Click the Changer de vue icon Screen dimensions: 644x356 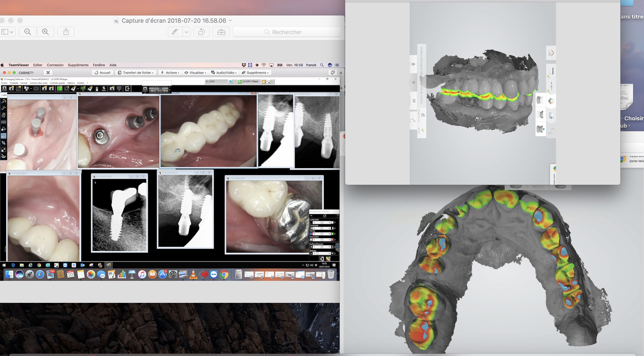[423, 115]
